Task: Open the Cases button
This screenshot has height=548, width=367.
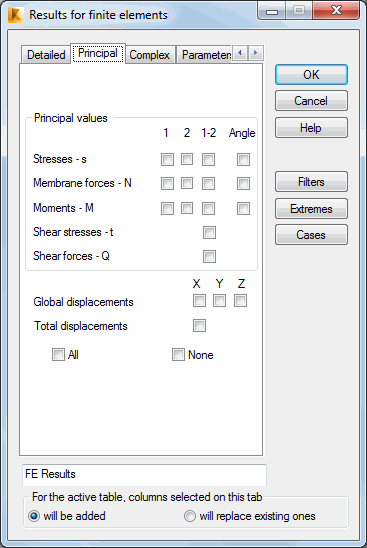Action: click(311, 235)
